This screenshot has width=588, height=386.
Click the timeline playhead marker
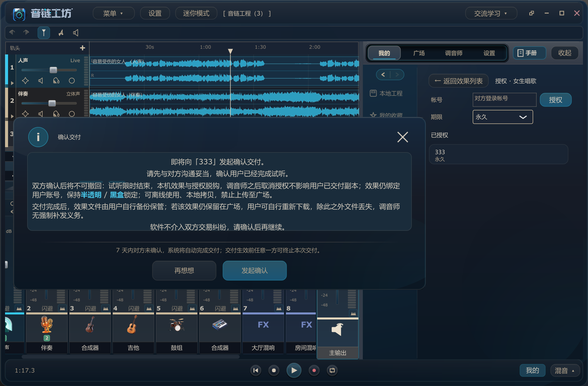pyautogui.click(x=230, y=51)
